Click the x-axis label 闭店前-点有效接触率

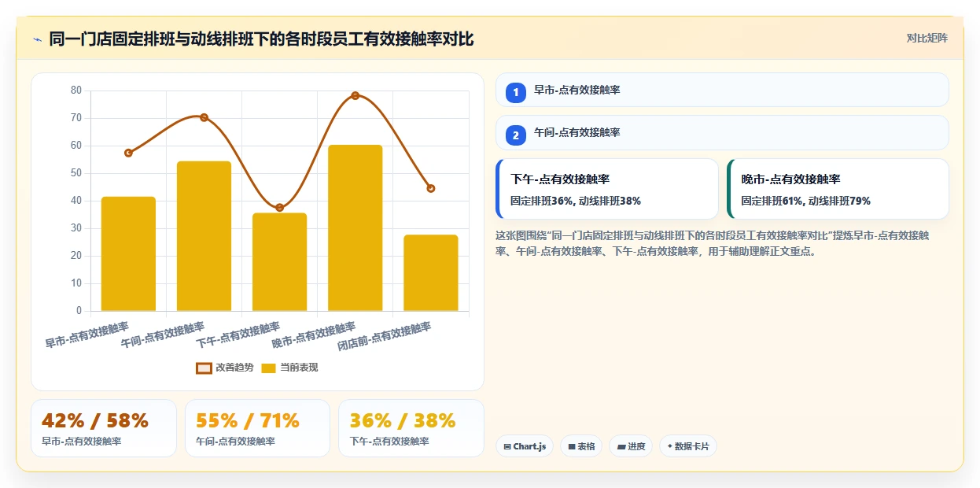[385, 336]
